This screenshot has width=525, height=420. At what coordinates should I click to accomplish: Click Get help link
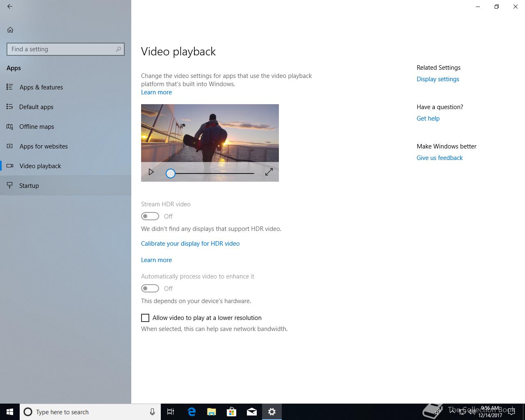[428, 119]
